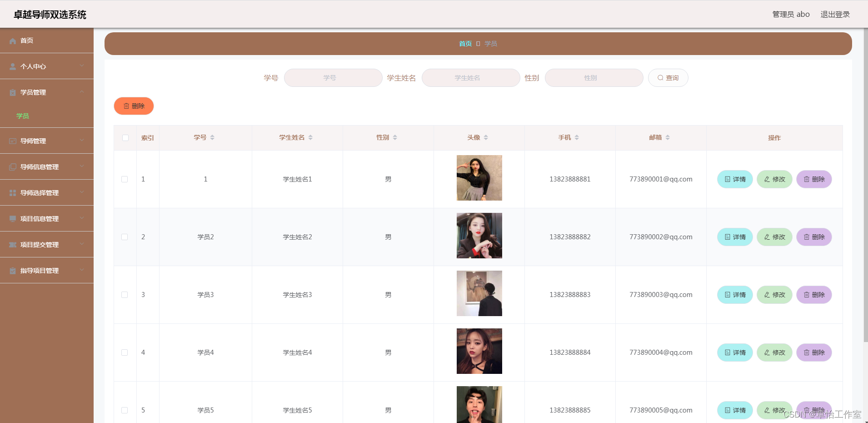Click the clipboard icon beside 学员管理

pyautogui.click(x=12, y=92)
